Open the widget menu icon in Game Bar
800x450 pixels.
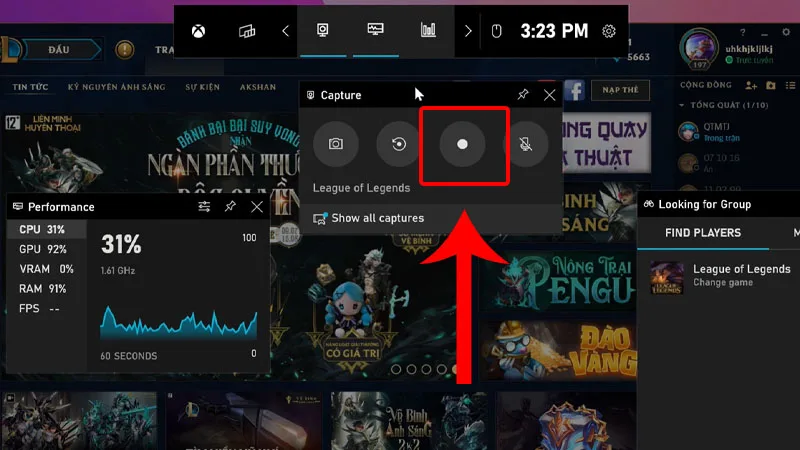pyautogui.click(x=247, y=32)
